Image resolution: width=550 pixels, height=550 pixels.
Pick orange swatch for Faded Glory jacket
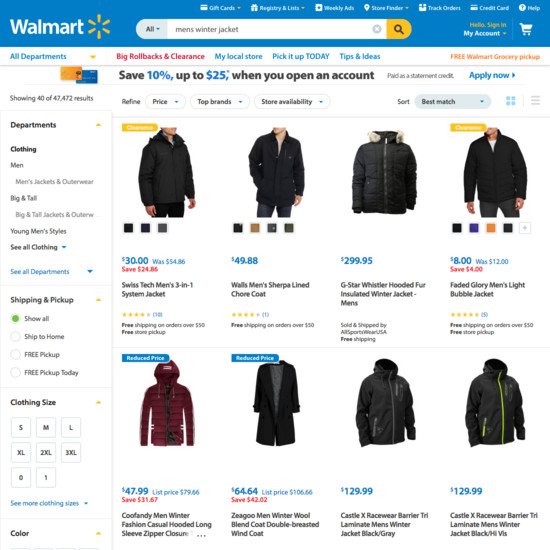pyautogui.click(x=491, y=228)
